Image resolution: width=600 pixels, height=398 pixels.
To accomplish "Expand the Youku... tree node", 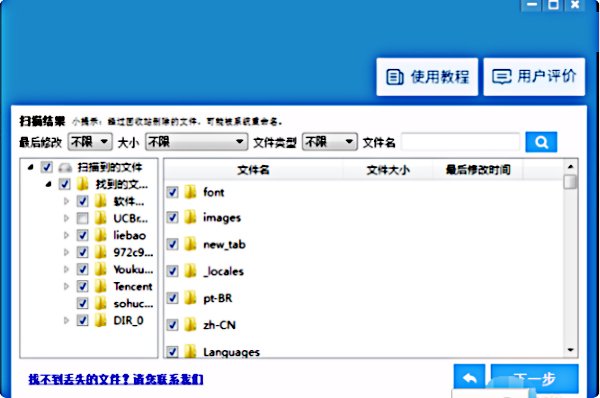I will 66,269.
